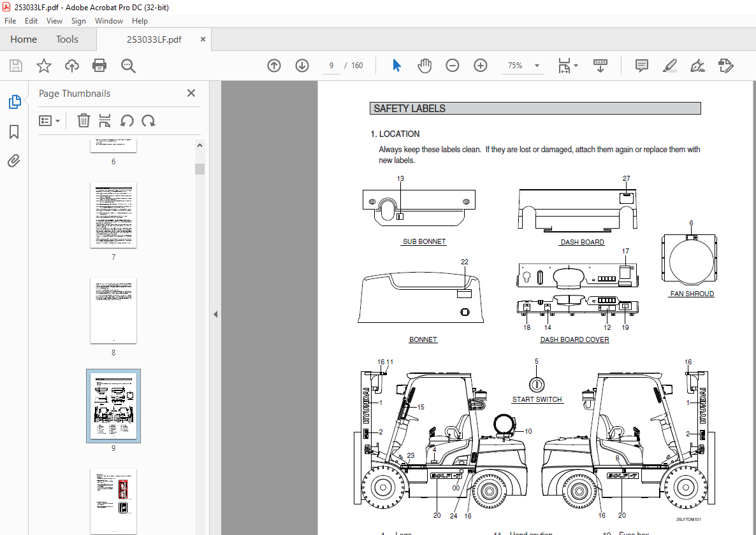Click the BONNET diagram label

tap(423, 339)
